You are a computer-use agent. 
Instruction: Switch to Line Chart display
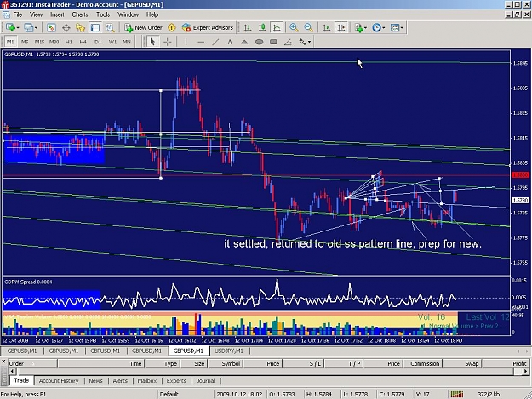pyautogui.click(x=277, y=28)
